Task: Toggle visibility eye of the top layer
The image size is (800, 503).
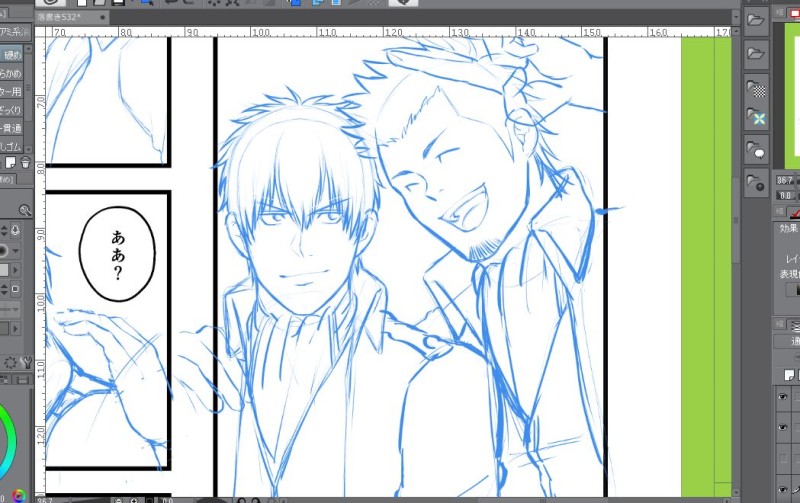Action: (783, 396)
